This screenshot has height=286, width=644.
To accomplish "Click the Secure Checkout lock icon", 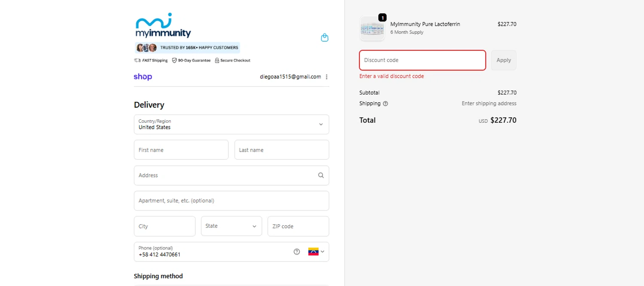I will tap(217, 61).
